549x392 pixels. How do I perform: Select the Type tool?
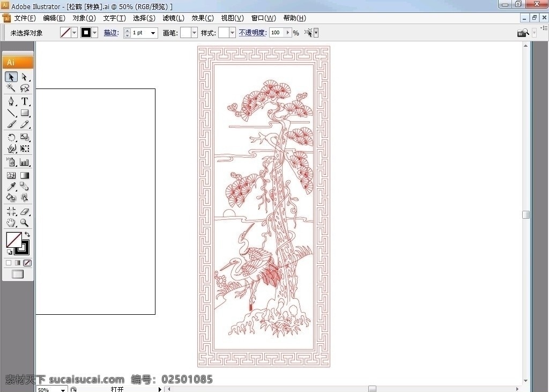pos(25,101)
